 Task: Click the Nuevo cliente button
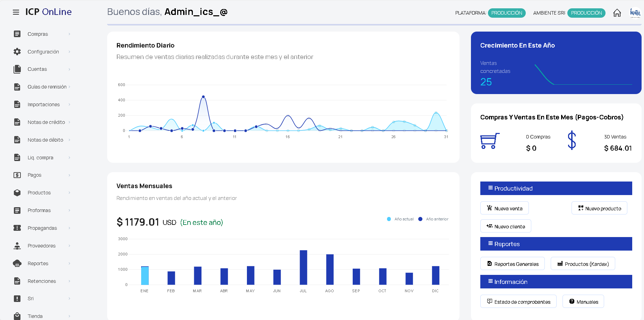coord(506,226)
